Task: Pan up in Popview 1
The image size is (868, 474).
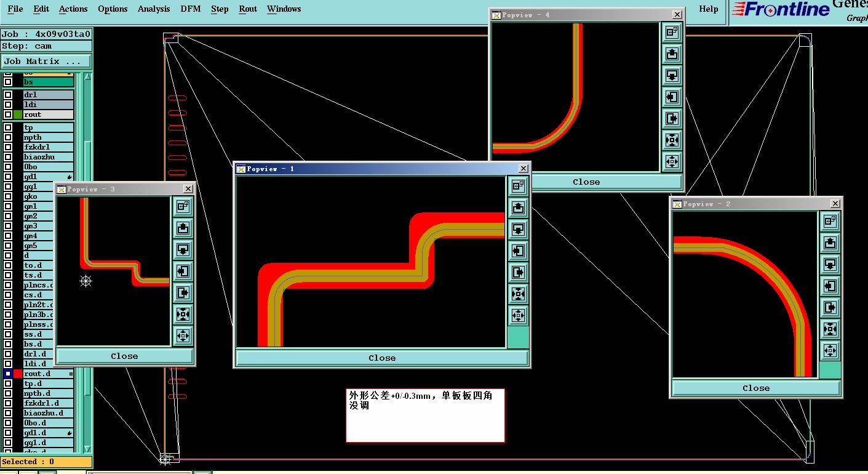Action: 518,208
